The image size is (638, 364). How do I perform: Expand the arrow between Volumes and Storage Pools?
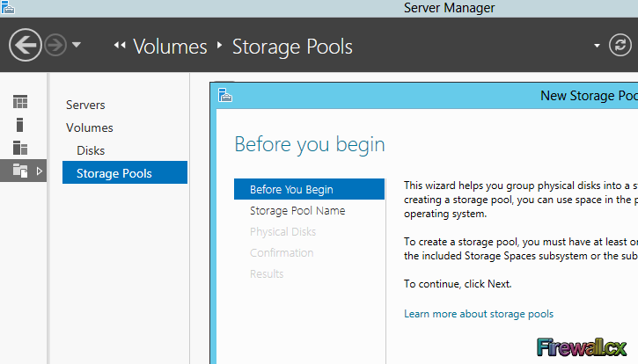(220, 45)
